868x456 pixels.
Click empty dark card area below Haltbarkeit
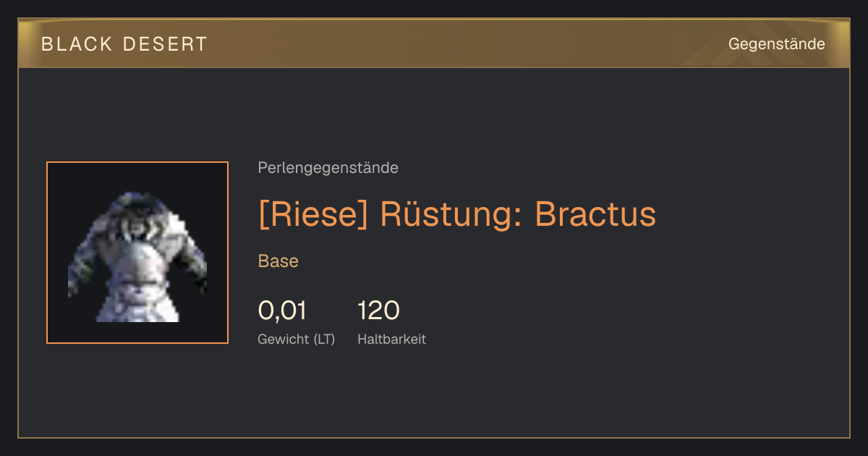click(x=434, y=394)
